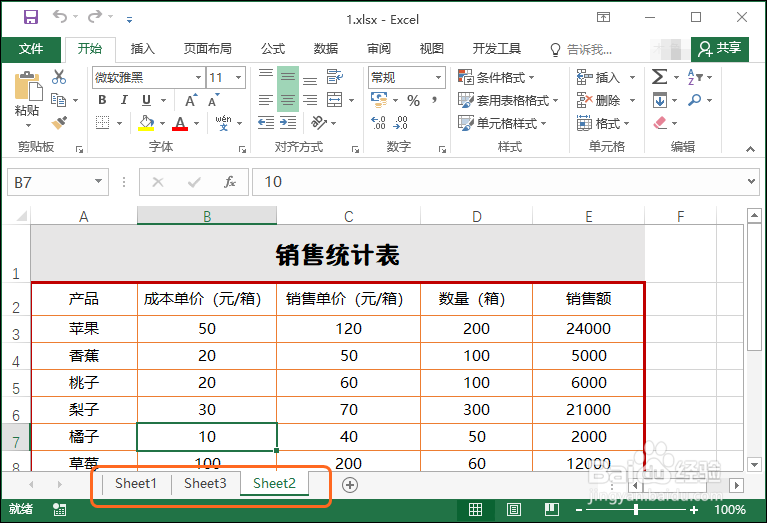
Task: Toggle Italic formatting
Action: click(x=124, y=100)
